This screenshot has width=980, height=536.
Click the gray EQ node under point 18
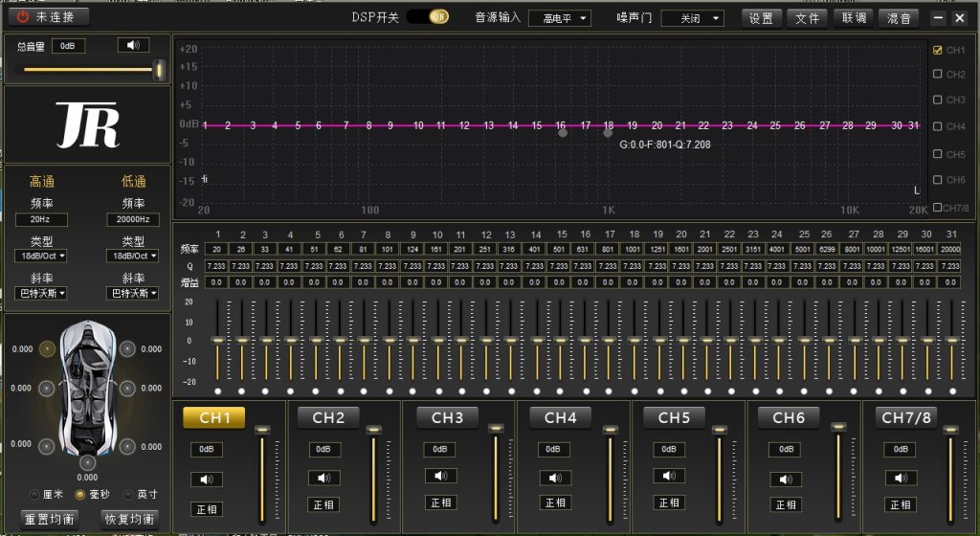[x=608, y=133]
